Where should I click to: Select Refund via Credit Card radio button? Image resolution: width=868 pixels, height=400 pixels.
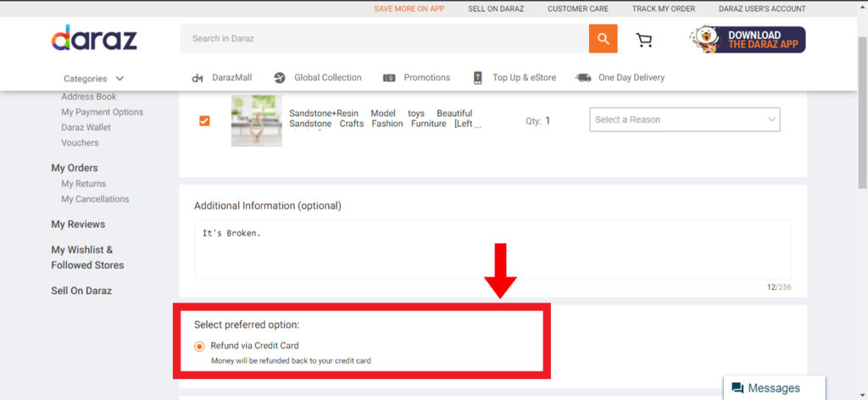coord(199,347)
